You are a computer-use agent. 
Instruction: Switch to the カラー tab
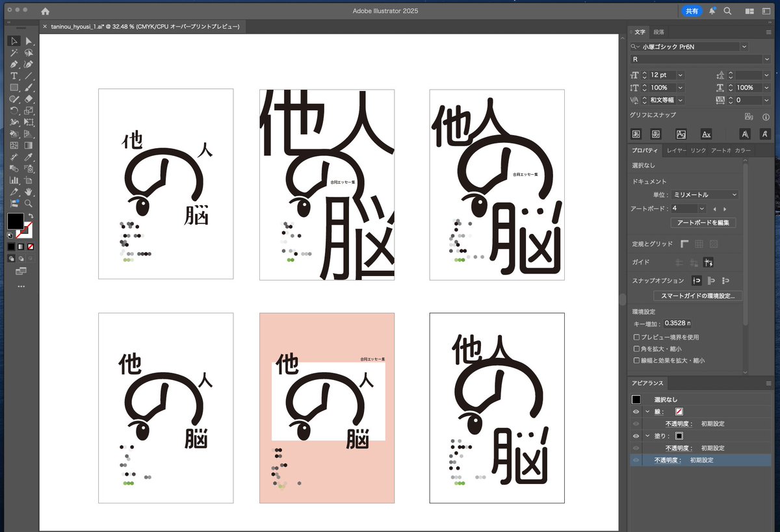click(743, 151)
